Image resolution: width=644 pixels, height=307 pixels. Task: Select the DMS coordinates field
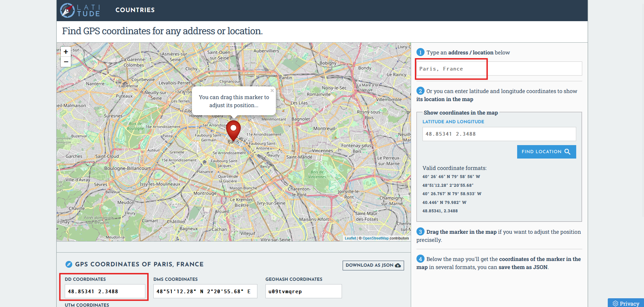pyautogui.click(x=205, y=291)
